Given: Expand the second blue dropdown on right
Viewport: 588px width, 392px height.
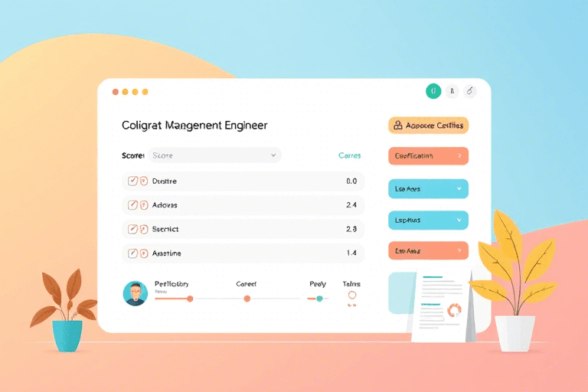Looking at the screenshot, I should coord(428,220).
